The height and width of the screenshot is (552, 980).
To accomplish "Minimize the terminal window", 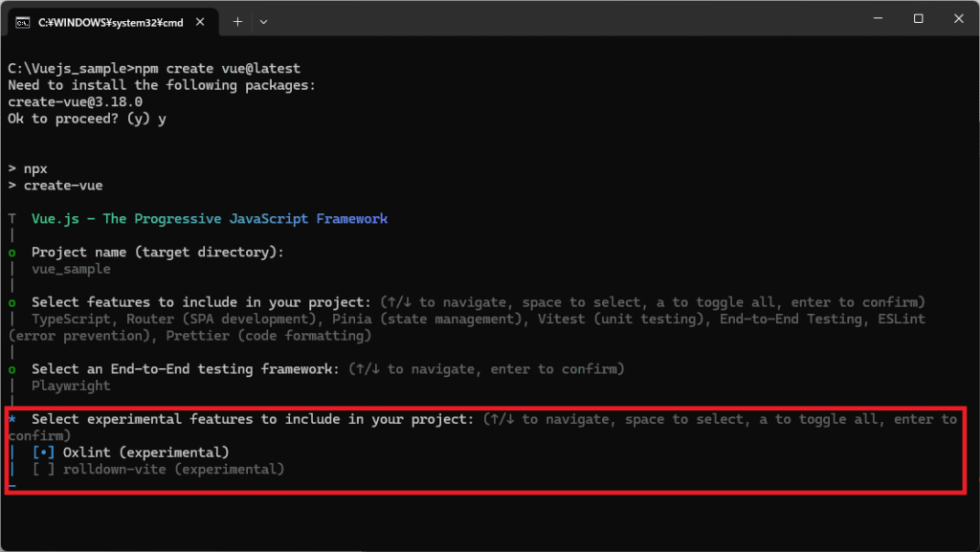I will point(874,19).
